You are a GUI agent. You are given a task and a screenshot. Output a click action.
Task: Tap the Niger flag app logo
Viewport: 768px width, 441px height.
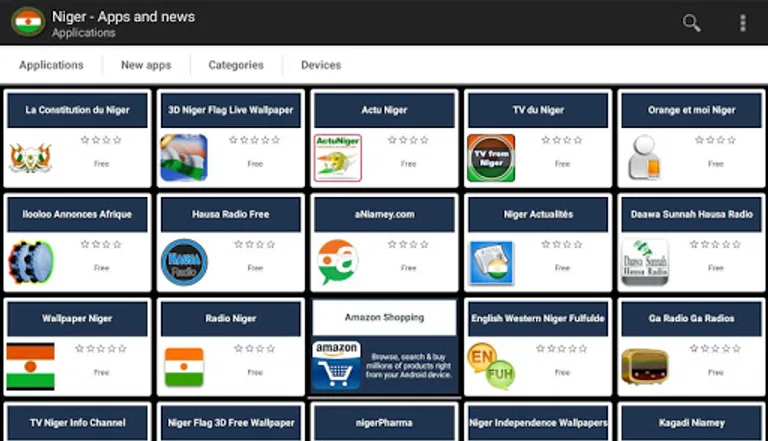[28, 22]
